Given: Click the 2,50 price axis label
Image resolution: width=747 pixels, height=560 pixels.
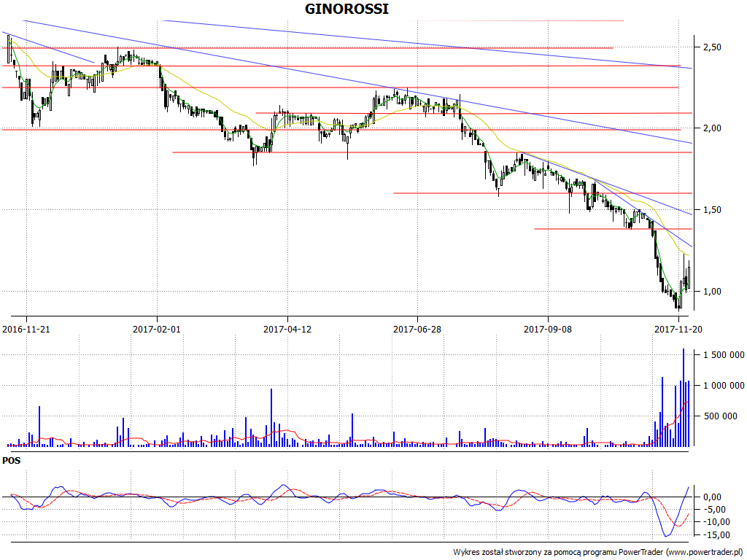Looking at the screenshot, I should 712,47.
